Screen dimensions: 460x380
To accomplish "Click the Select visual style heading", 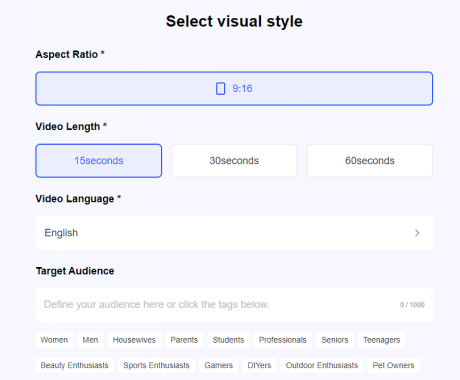I will click(x=234, y=21).
